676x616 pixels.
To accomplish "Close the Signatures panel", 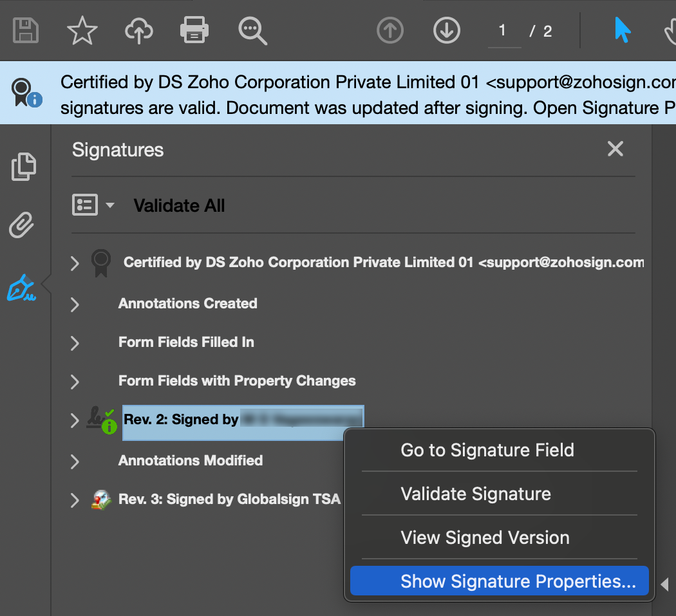I will [615, 149].
